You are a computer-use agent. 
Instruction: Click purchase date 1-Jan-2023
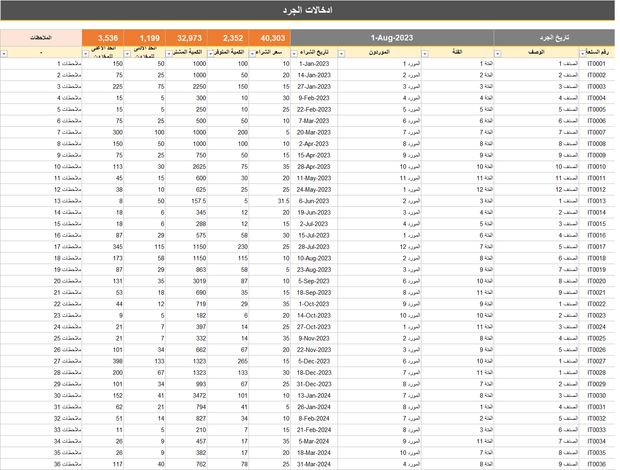click(314, 64)
